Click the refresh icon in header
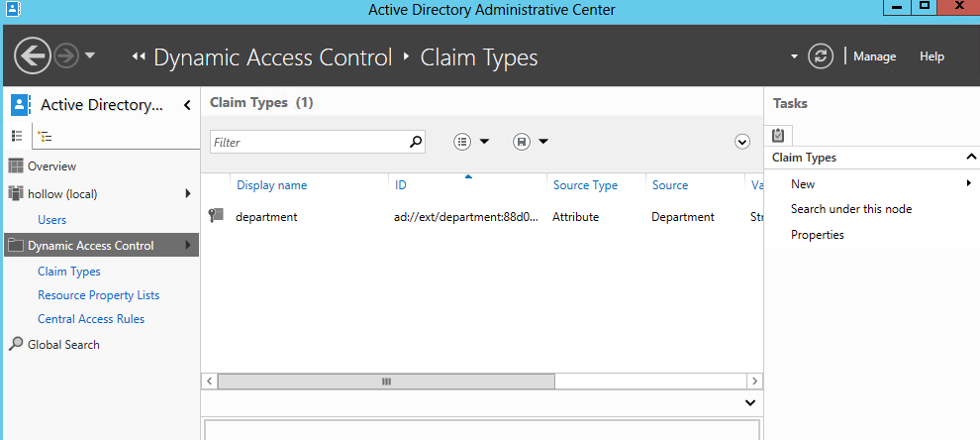Image resolution: width=980 pixels, height=440 pixels. point(821,56)
